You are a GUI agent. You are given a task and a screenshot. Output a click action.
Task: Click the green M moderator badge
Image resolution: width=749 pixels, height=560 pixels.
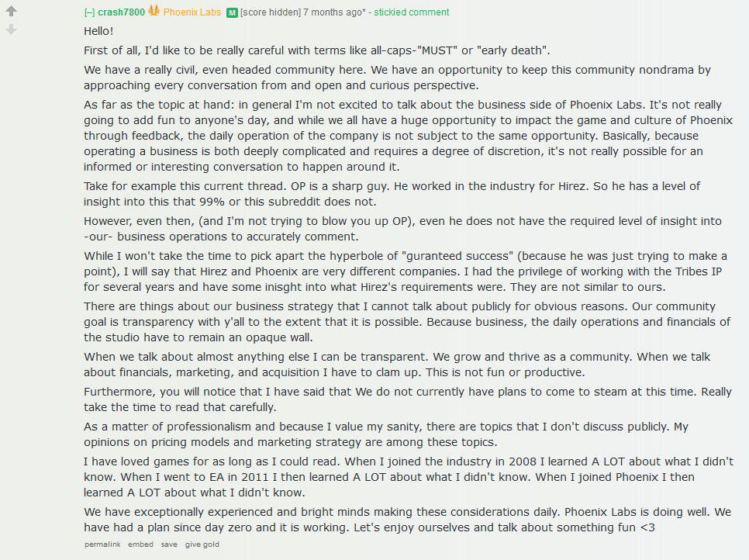[x=232, y=13]
